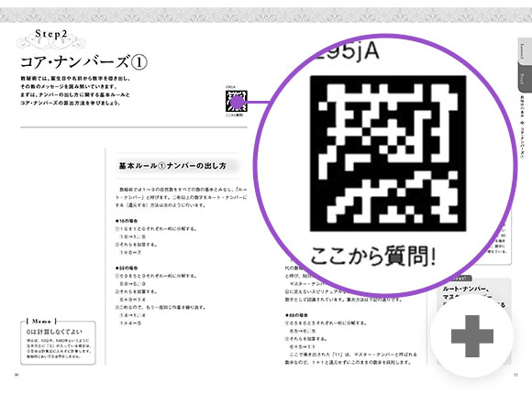Viewport: 532px width, 394px height.
Task: Click the 295jA code above QR
Action: tap(347, 51)
